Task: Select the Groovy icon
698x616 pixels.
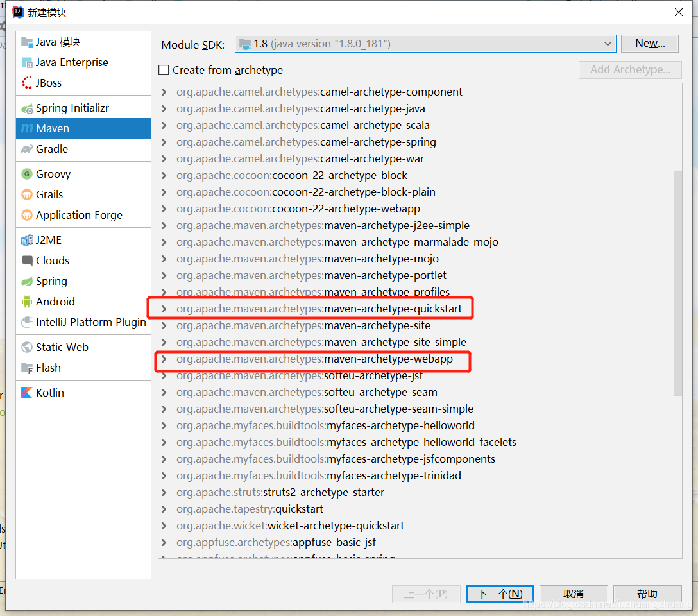Action: click(x=27, y=174)
